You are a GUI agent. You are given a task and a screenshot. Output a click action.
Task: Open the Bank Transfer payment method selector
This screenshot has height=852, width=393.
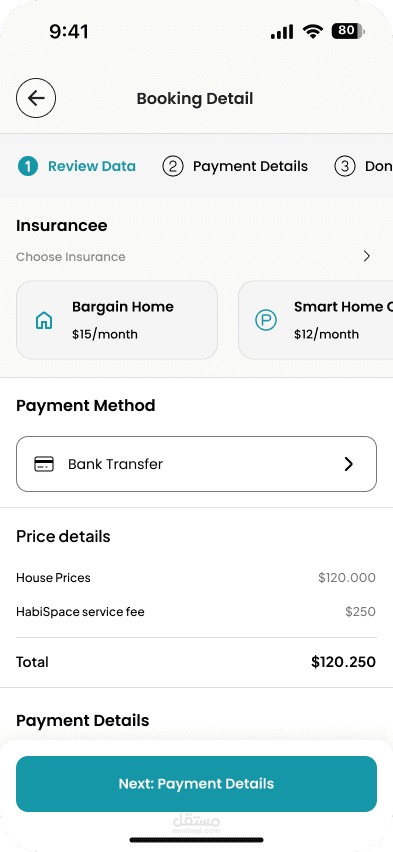click(196, 464)
